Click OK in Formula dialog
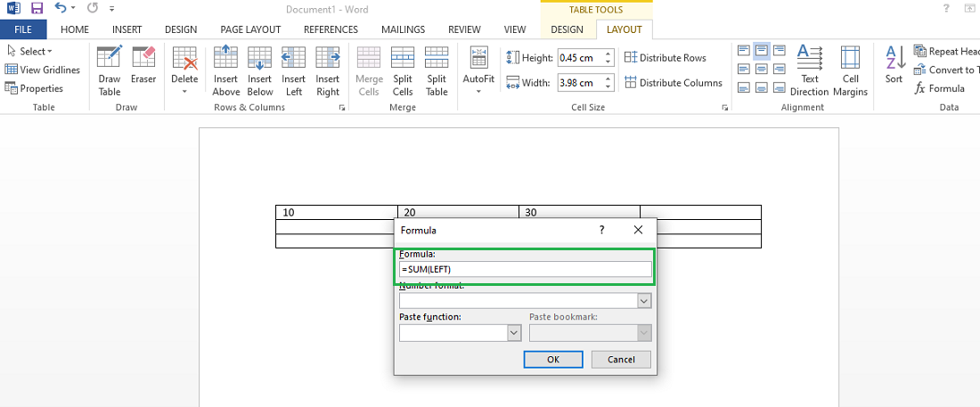 (x=553, y=360)
